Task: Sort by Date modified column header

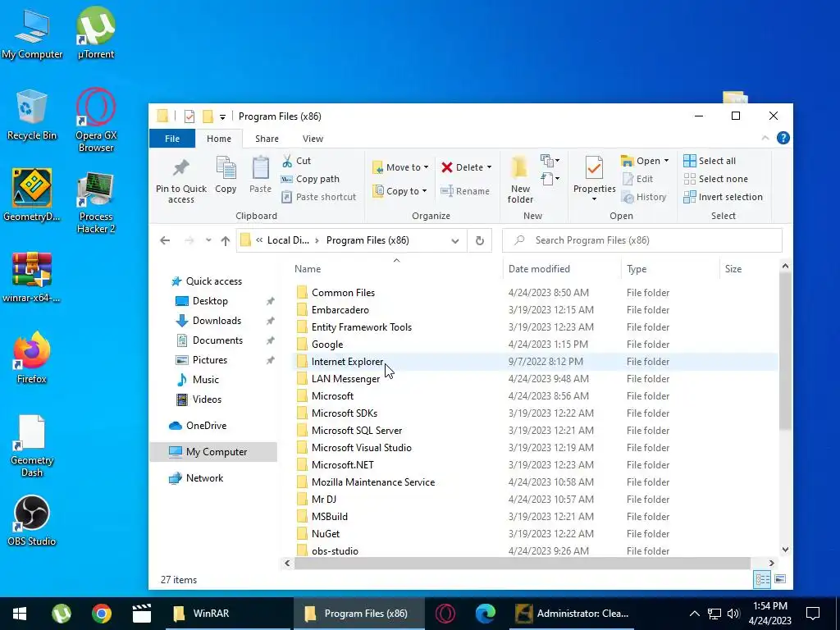Action: 562,269
